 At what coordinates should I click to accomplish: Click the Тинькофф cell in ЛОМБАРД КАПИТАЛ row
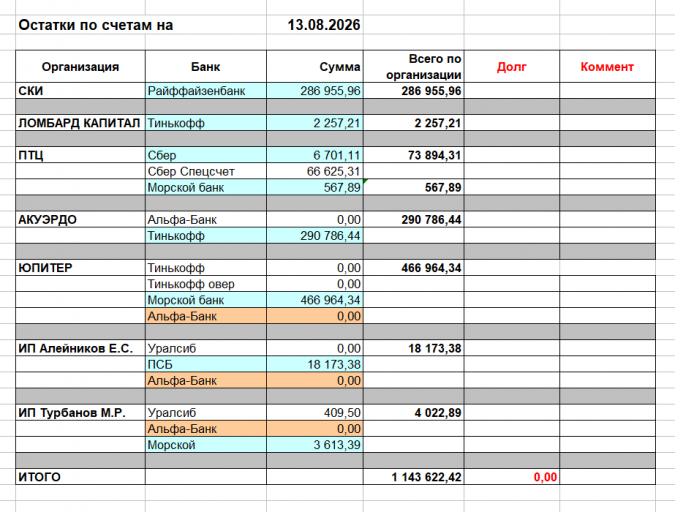point(206,123)
